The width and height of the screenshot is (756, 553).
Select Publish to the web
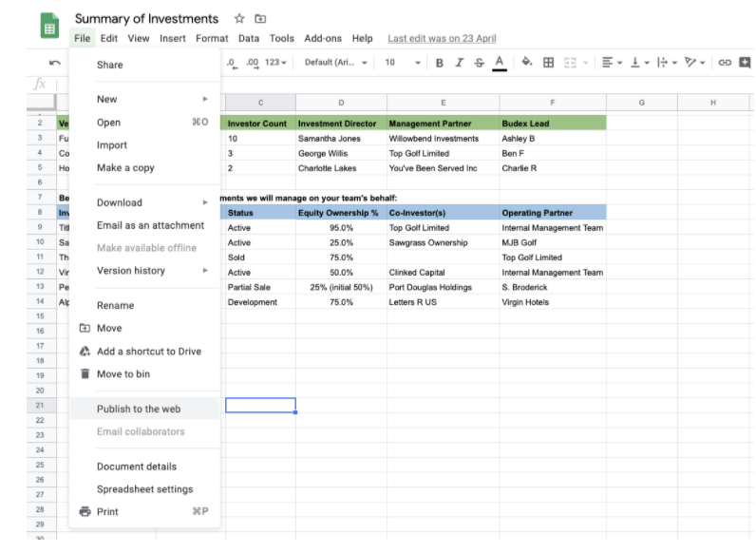(x=144, y=409)
